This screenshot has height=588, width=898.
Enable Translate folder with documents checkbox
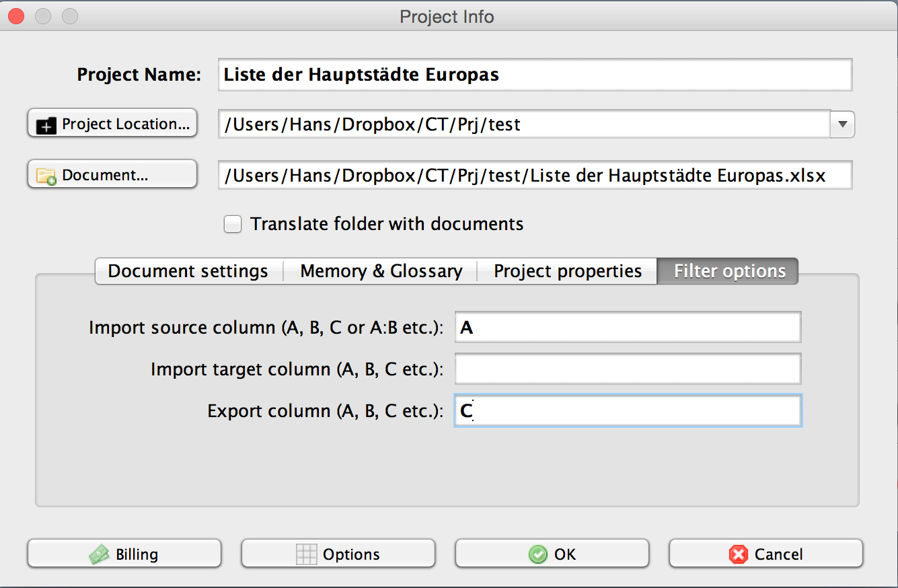[x=233, y=224]
